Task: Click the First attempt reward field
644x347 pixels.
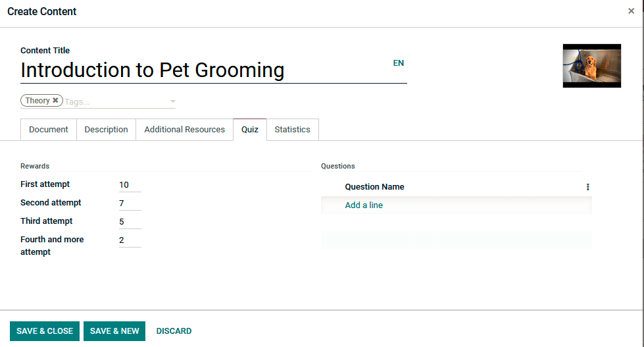Action: [x=130, y=185]
